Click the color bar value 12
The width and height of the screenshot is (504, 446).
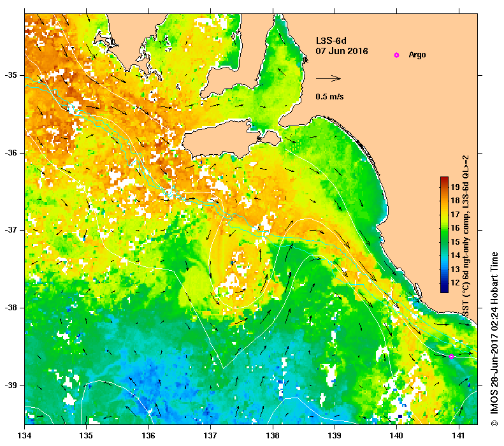tap(455, 283)
